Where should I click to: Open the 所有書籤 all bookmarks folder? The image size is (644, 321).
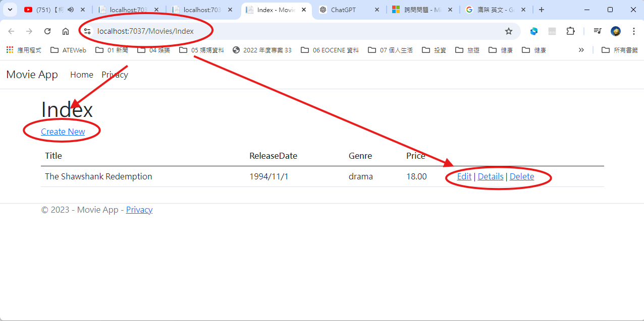620,50
